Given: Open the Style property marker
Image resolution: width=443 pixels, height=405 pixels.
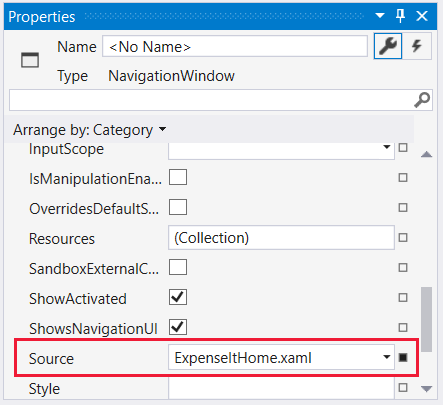Looking at the screenshot, I should 403,388.
